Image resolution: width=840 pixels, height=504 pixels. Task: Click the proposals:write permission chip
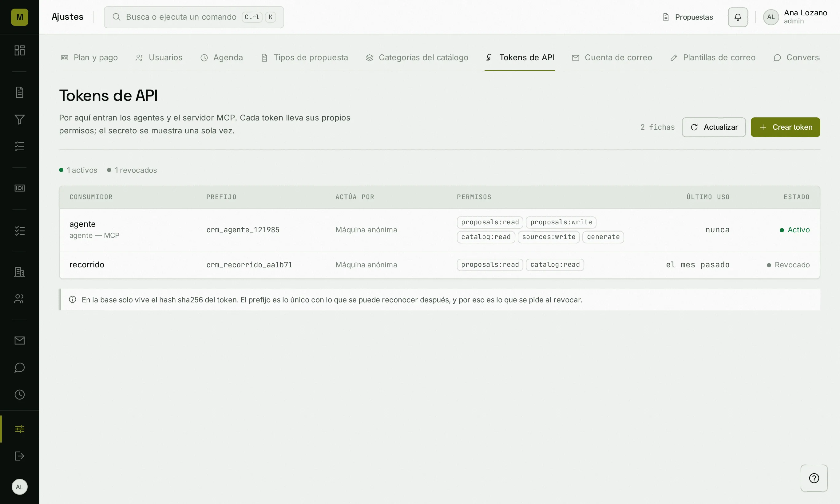click(561, 222)
